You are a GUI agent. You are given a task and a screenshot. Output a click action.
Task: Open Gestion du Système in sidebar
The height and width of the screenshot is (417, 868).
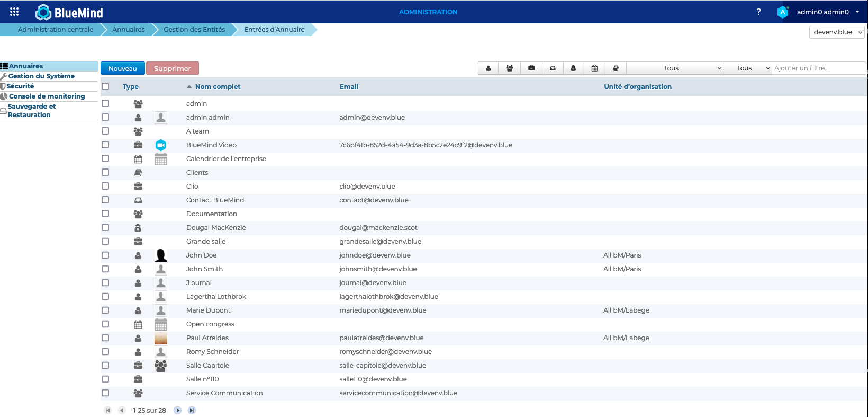pos(41,76)
